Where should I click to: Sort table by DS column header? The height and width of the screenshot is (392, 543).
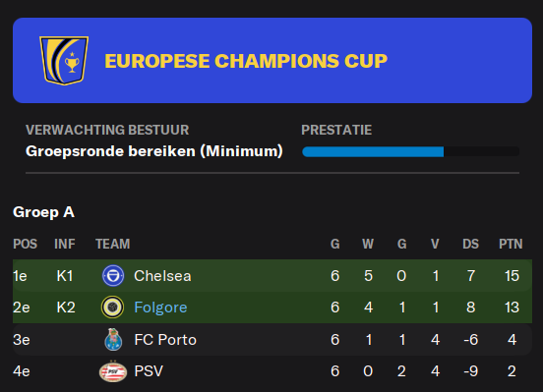pos(470,244)
